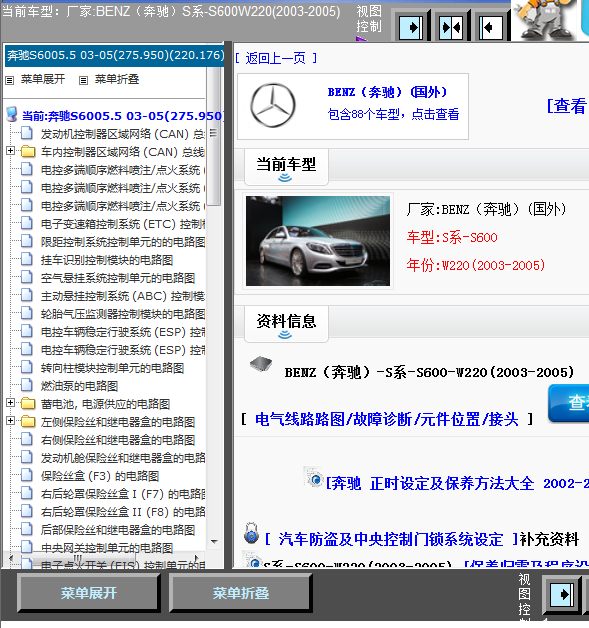Screen dimensions: 589x628
Task: Click the 菜单折叠 text at top of tree
Action: coord(117,79)
